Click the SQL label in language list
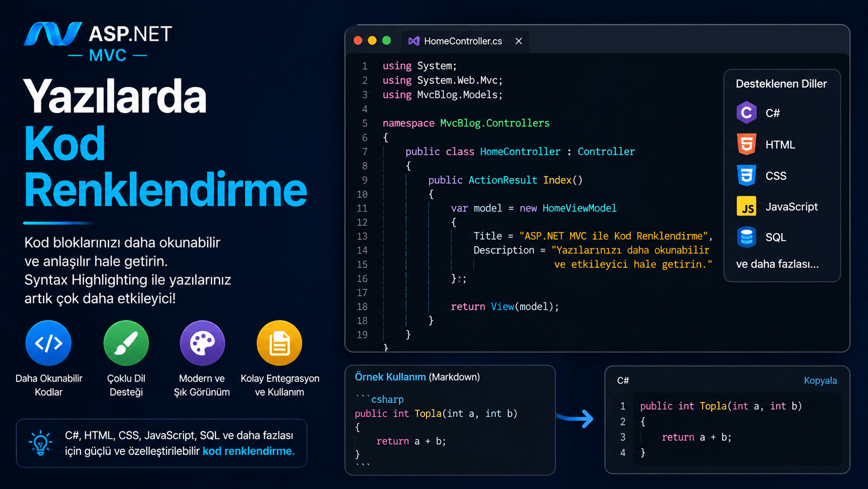The image size is (868, 489). (776, 237)
